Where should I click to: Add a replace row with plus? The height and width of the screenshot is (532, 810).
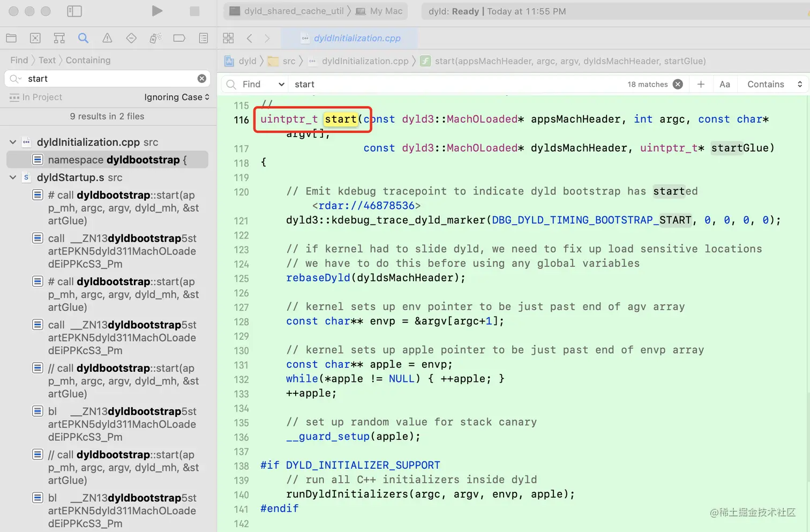[x=701, y=84]
